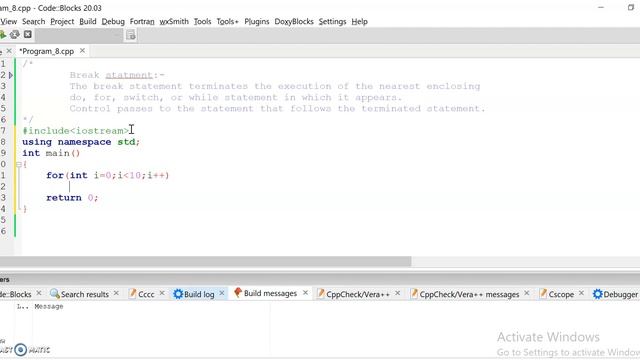The image size is (640, 360).
Task: Click the '#include<iostream>' code line
Action: click(76, 131)
